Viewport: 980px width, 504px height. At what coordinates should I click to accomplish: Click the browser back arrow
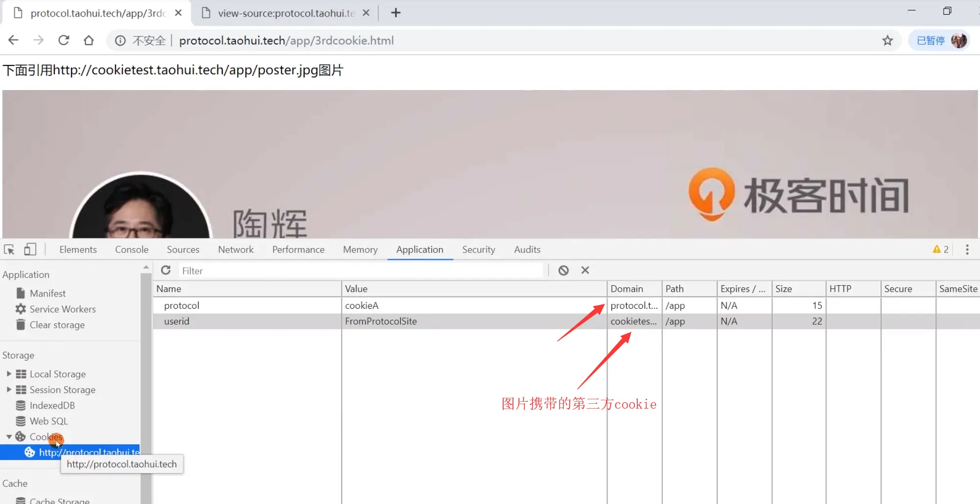(x=13, y=40)
